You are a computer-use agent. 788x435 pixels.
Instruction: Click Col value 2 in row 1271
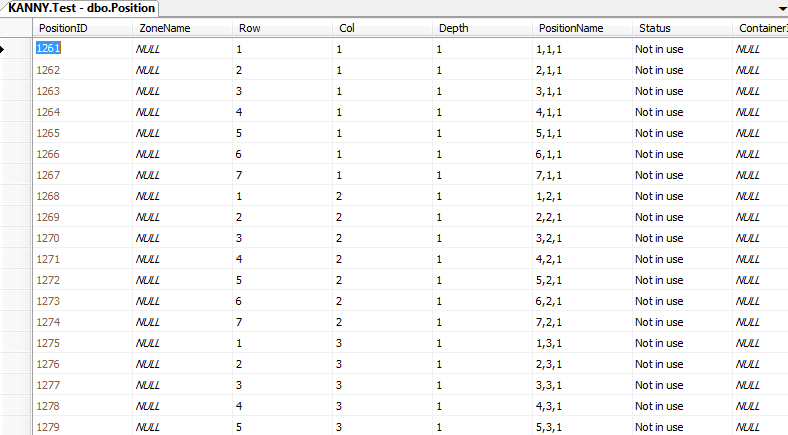[382, 259]
